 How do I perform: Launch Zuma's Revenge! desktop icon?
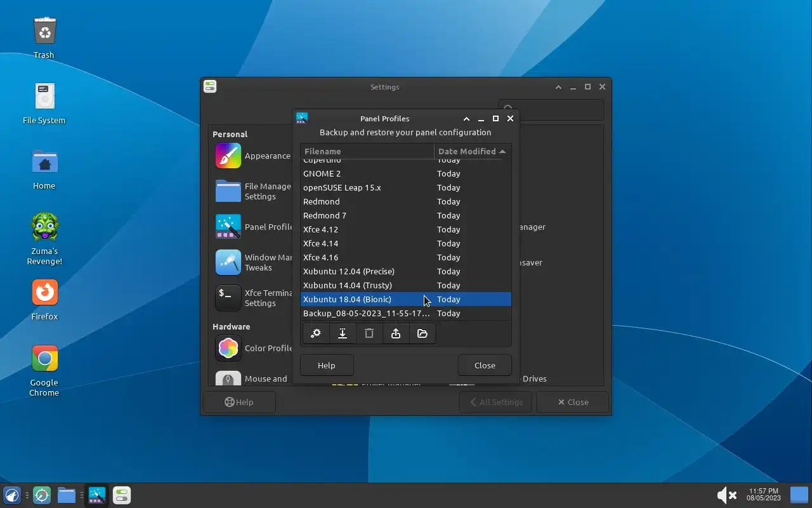44,239
